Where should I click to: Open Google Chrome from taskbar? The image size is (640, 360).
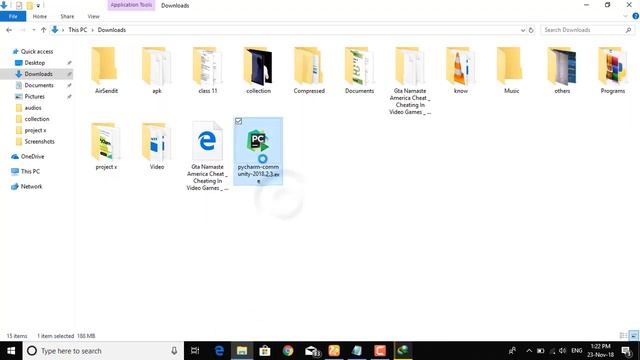288,351
